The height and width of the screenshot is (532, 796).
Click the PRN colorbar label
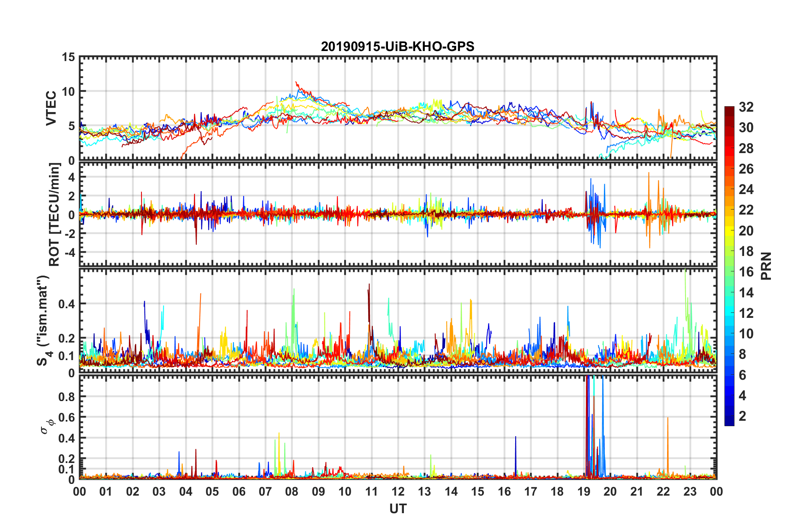pos(766,266)
